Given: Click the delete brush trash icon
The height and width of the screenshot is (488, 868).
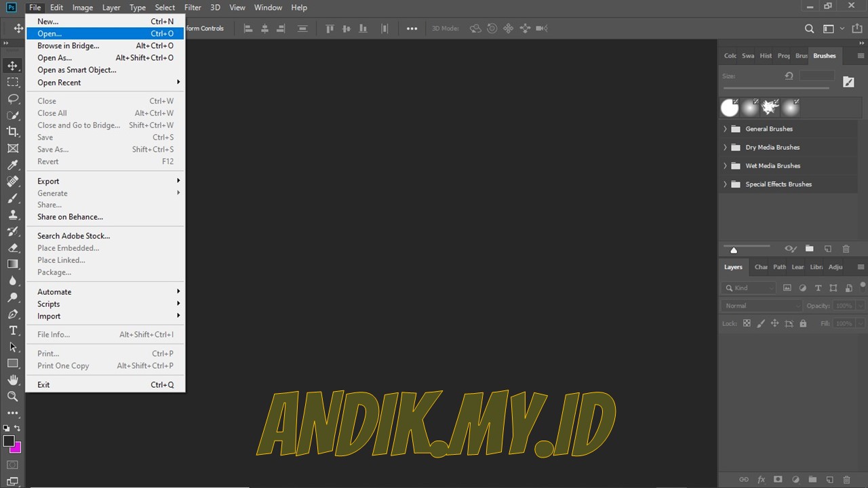Looking at the screenshot, I should click(x=846, y=249).
